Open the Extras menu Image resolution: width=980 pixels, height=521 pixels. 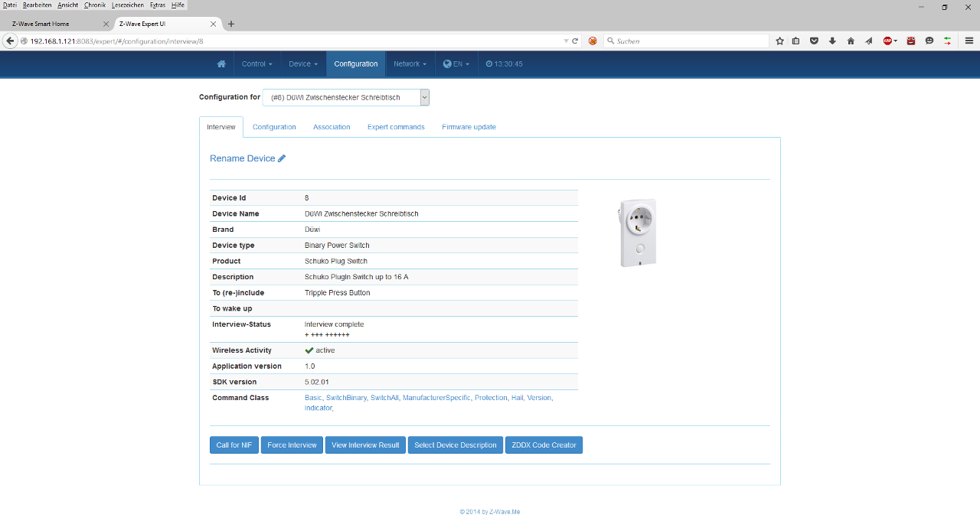(158, 5)
